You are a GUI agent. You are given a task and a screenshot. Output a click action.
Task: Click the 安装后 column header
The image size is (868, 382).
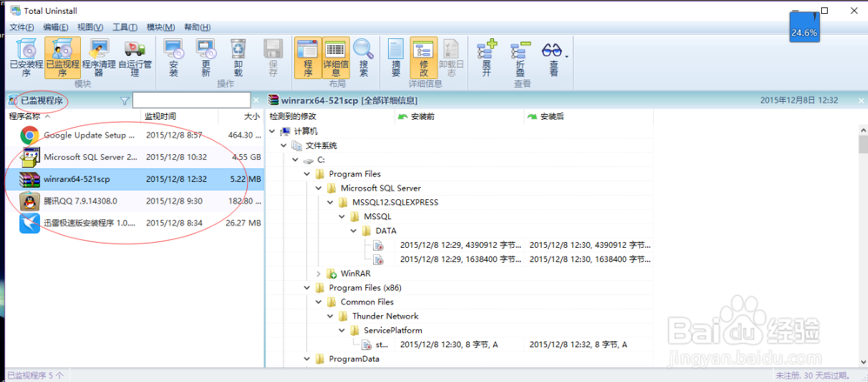(589, 117)
